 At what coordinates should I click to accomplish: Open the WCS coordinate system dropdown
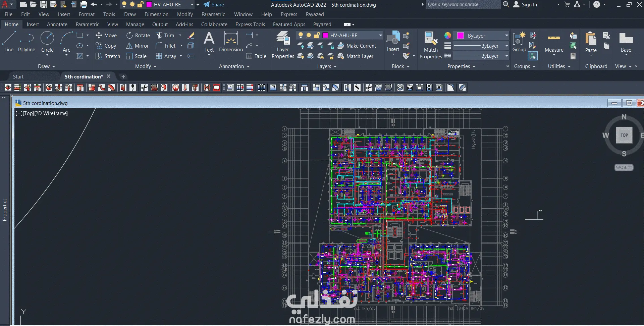point(624,167)
